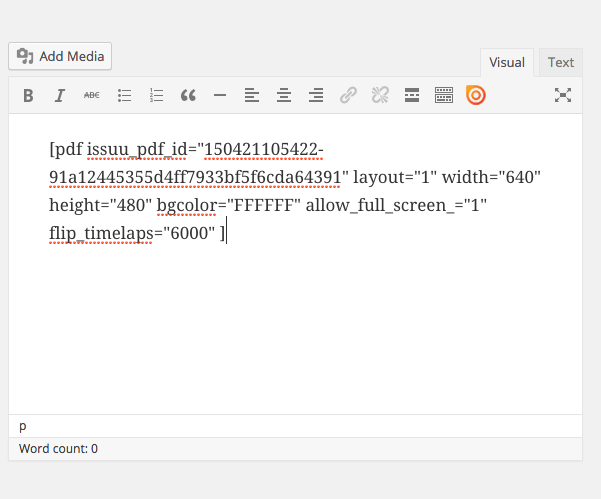Click on the text layout="1"

(395, 177)
